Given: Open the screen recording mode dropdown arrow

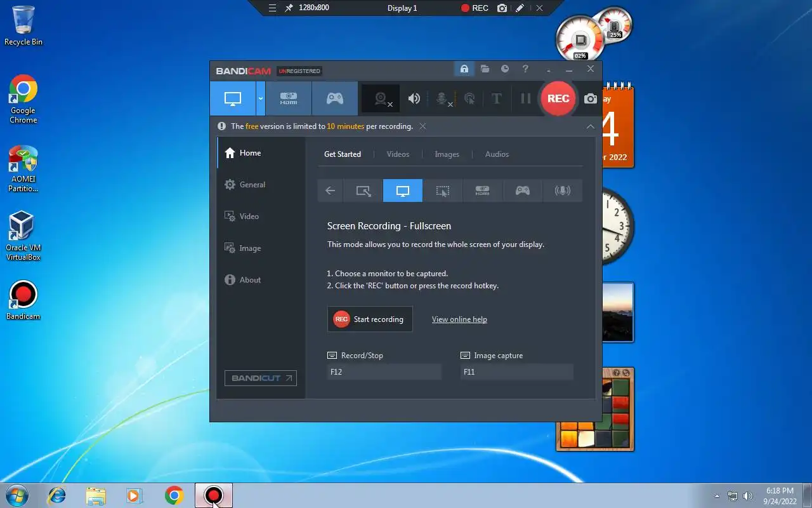Looking at the screenshot, I should coord(261,98).
